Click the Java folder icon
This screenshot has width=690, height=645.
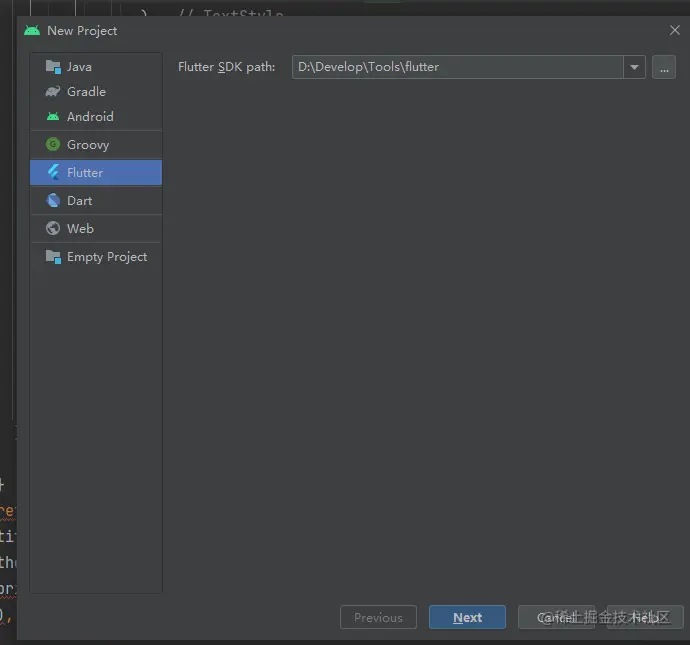pos(53,67)
